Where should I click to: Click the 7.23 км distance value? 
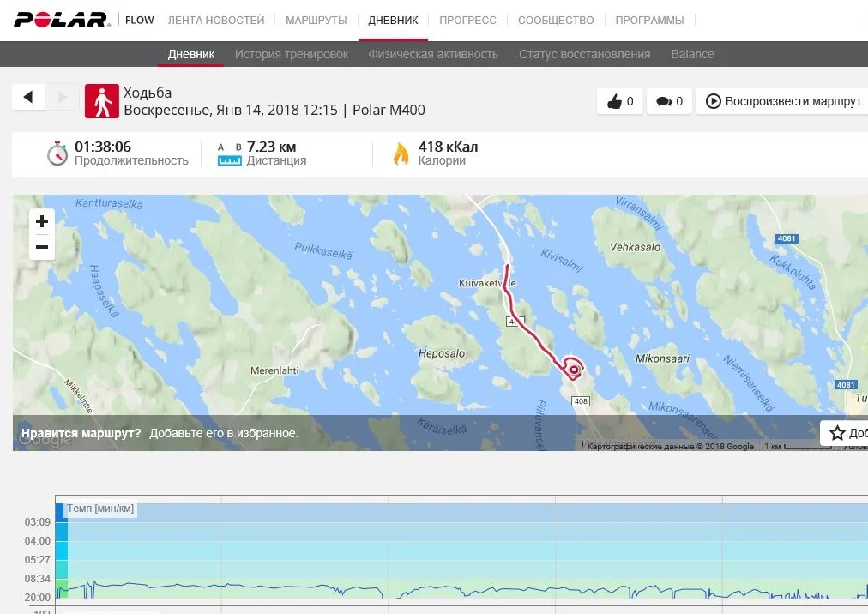(x=271, y=147)
